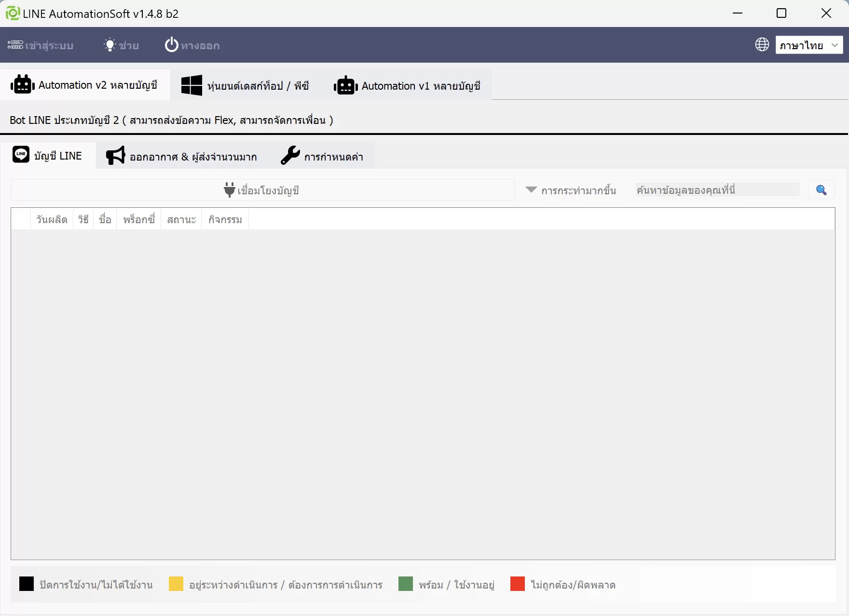Select the บัญชี LINE tab

(48, 155)
